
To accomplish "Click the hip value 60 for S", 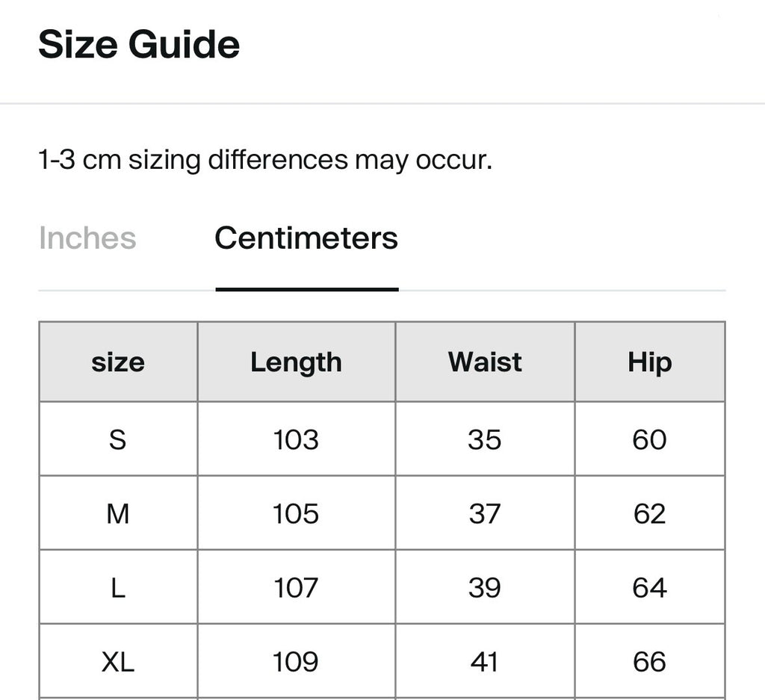I will (x=649, y=439).
